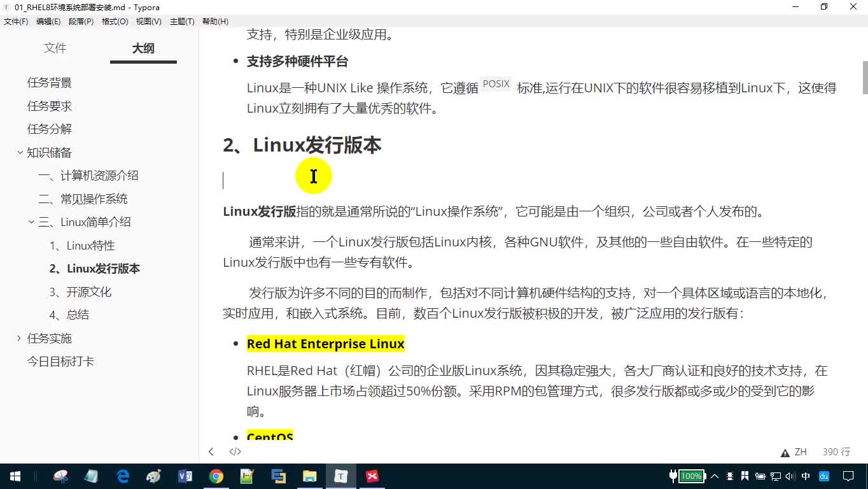This screenshot has width=868, height=489.
Task: Open the 格式(O) menu
Action: (x=115, y=21)
